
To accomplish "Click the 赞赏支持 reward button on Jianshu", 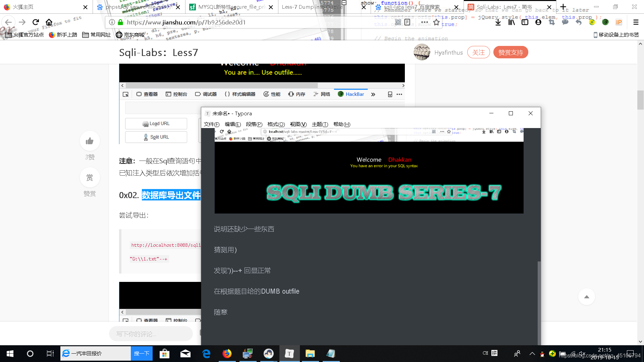I will pos(511,52).
